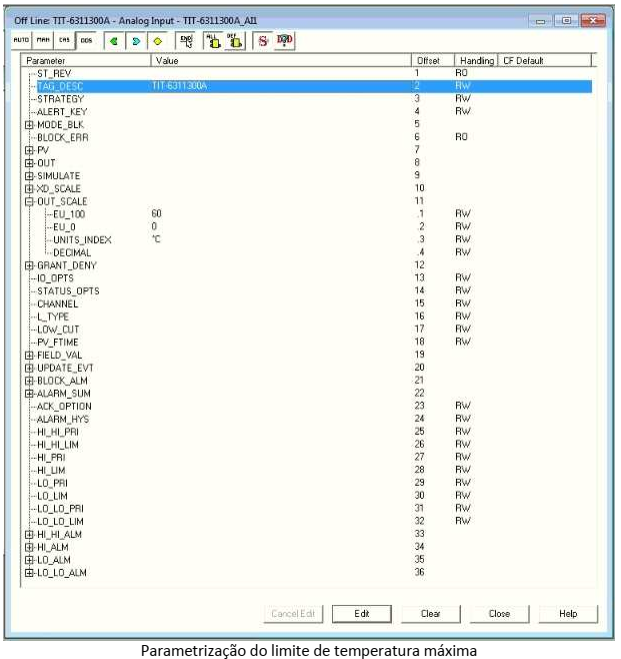Select the EU_0 parameter

pos(64,227)
